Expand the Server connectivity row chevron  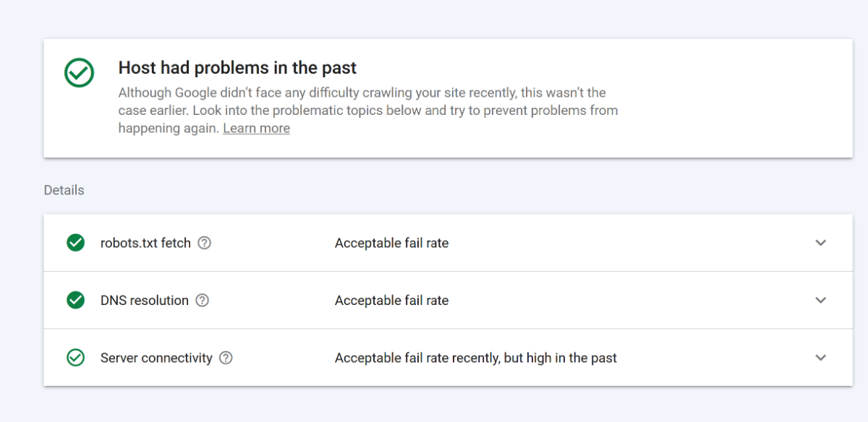tap(820, 358)
